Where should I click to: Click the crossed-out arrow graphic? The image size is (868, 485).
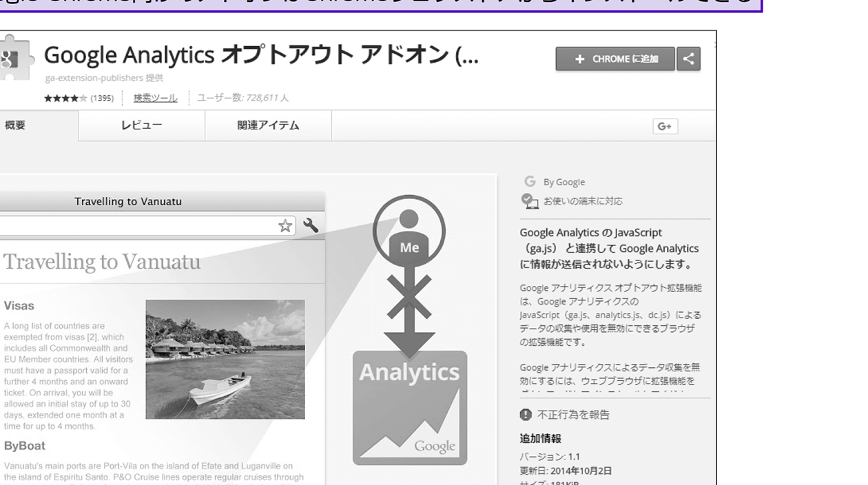pyautogui.click(x=409, y=311)
